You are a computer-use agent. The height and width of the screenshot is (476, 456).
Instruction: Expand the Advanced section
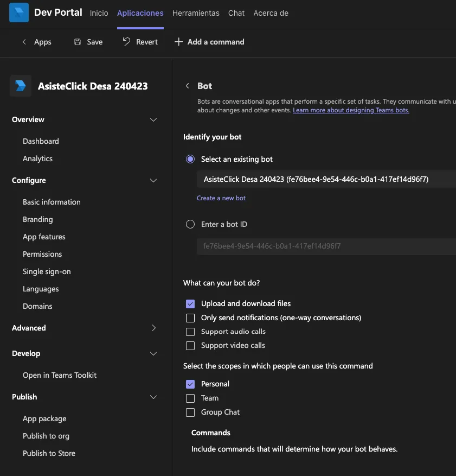tap(154, 328)
